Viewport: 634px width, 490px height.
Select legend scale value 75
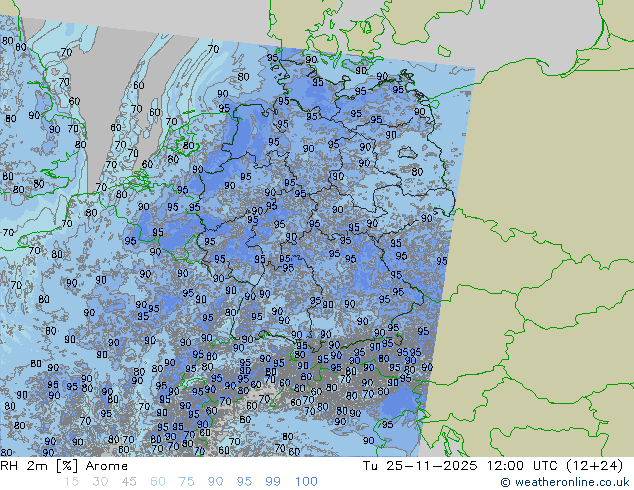[187, 482]
